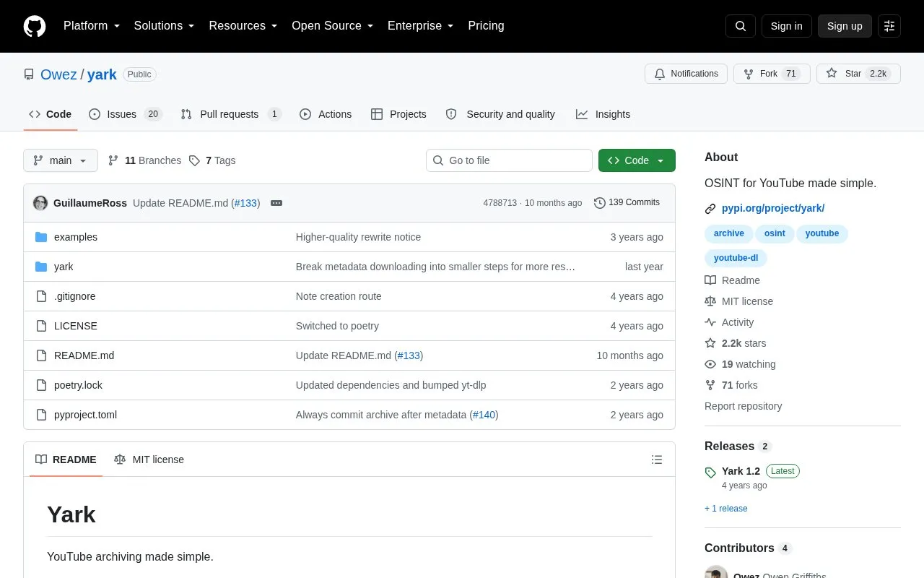Open the Security and quality tab

[x=500, y=114]
